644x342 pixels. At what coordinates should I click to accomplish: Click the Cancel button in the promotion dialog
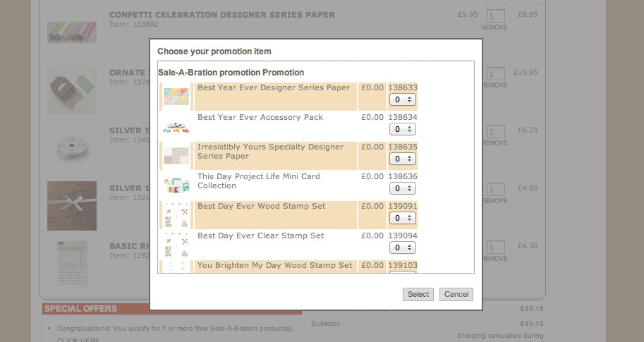coord(456,294)
